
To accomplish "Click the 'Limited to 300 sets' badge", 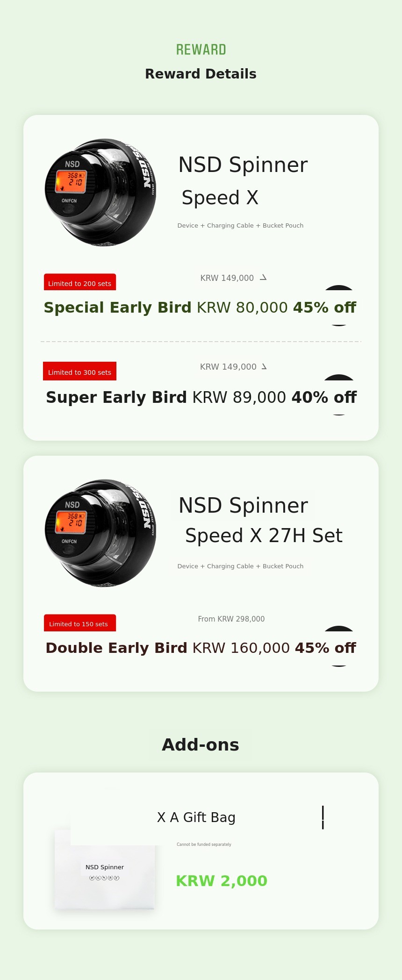I will tap(79, 372).
